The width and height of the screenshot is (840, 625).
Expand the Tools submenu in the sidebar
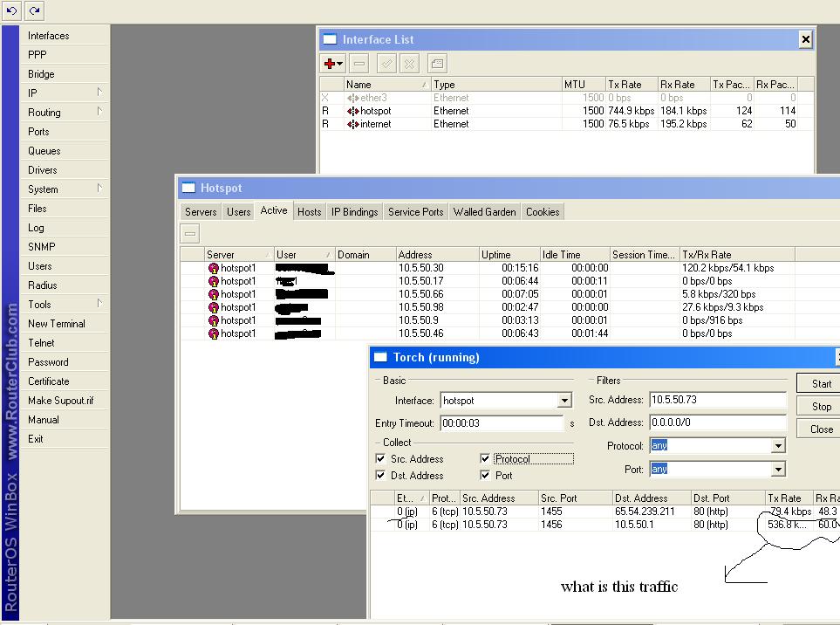pyautogui.click(x=99, y=304)
